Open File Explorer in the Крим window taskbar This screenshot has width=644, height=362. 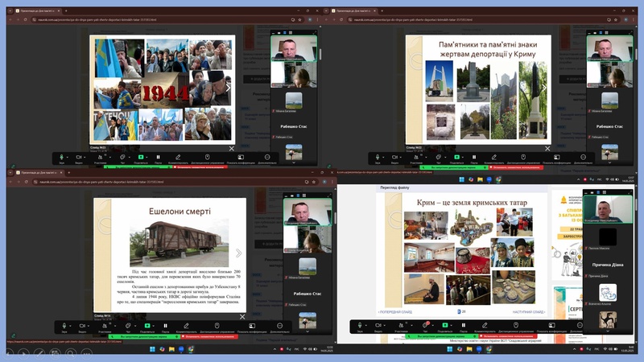click(x=469, y=349)
